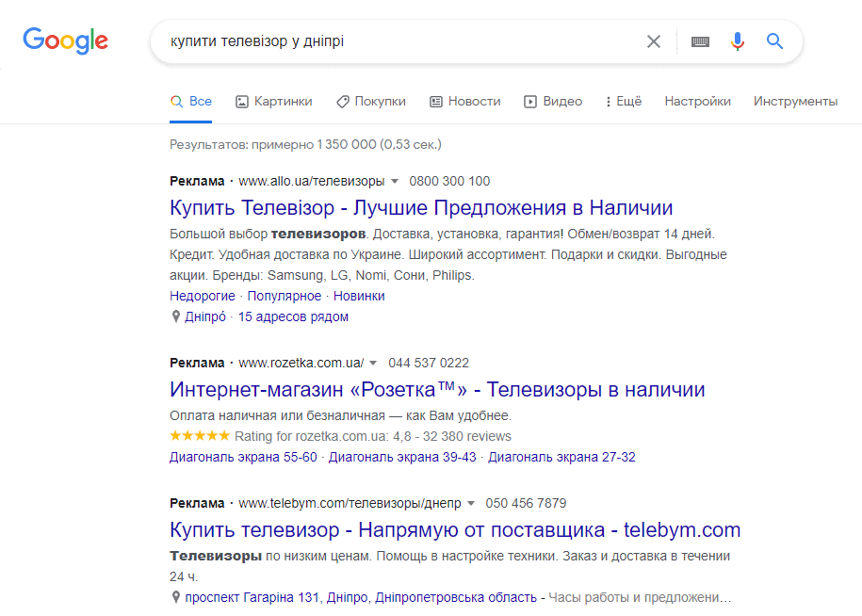Click the location pin next to Дніпро́
Screen dimensions: 862x616
coord(175,316)
